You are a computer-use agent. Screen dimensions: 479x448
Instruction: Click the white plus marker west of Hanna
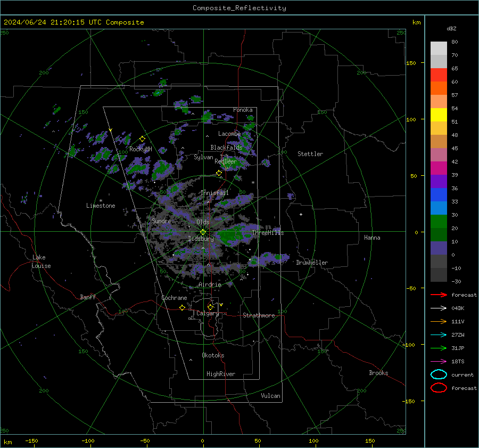click(301, 214)
